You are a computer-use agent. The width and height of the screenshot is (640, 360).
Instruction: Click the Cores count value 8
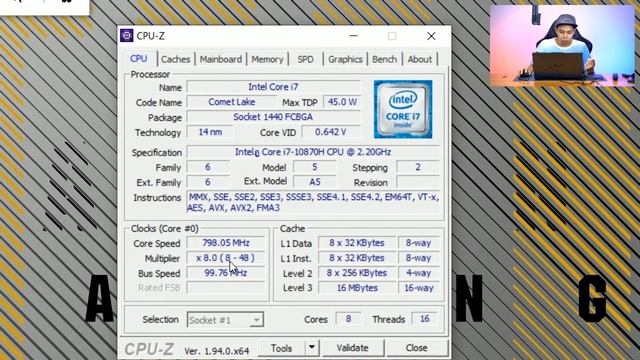click(348, 319)
